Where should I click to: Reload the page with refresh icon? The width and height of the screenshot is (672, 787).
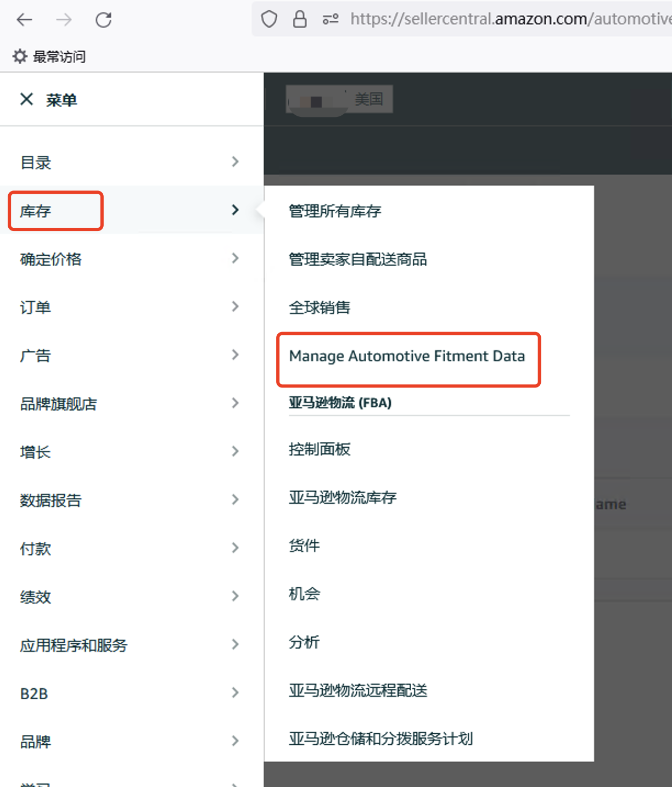pyautogui.click(x=103, y=20)
